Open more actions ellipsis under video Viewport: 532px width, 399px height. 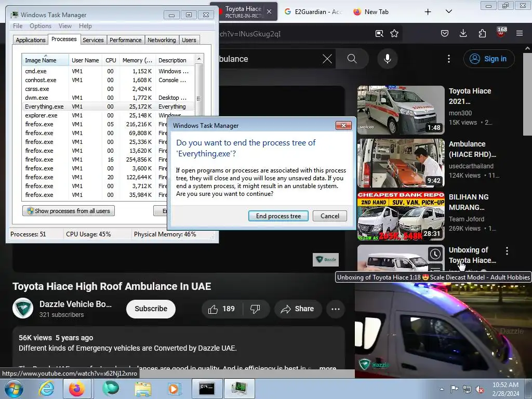coord(335,309)
